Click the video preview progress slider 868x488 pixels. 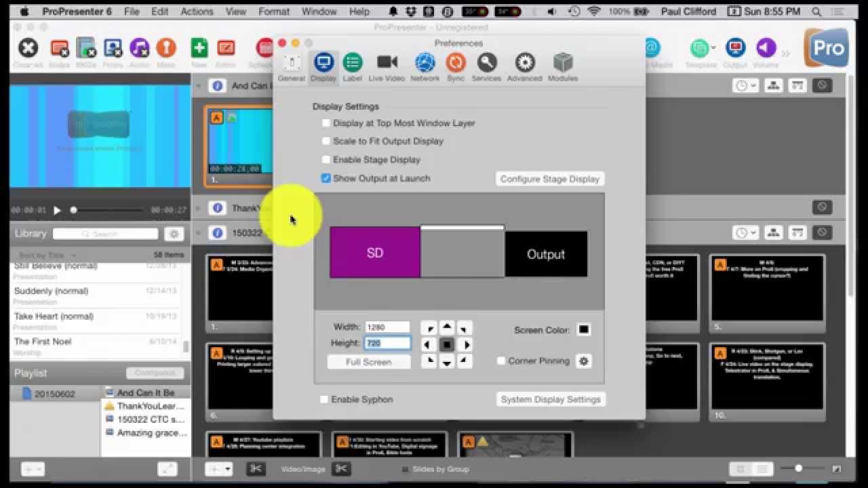coord(108,210)
